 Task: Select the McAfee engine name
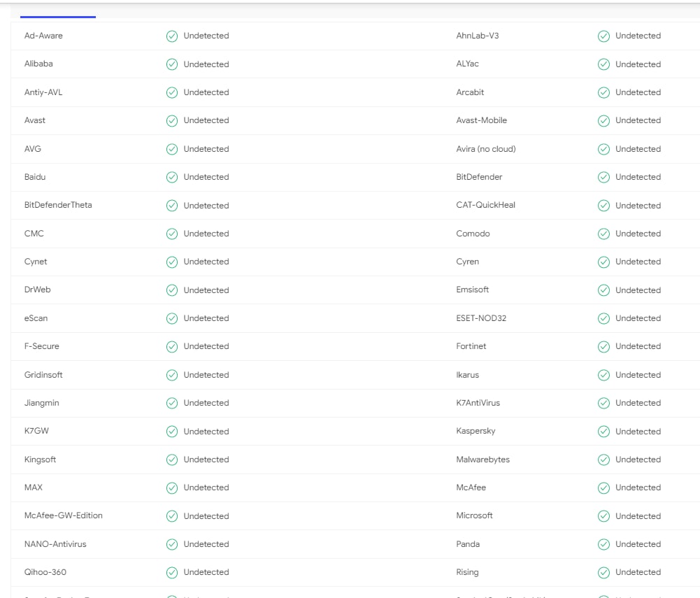click(471, 487)
